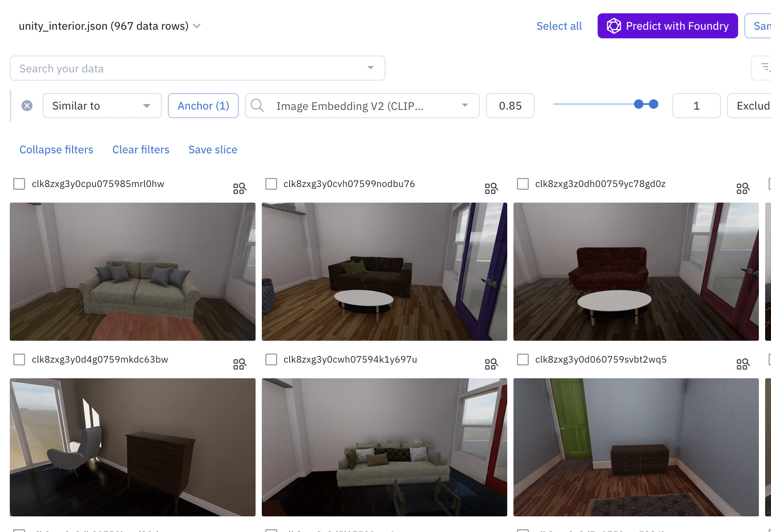Click the Select all link
This screenshot has width=771, height=532.
559,26
